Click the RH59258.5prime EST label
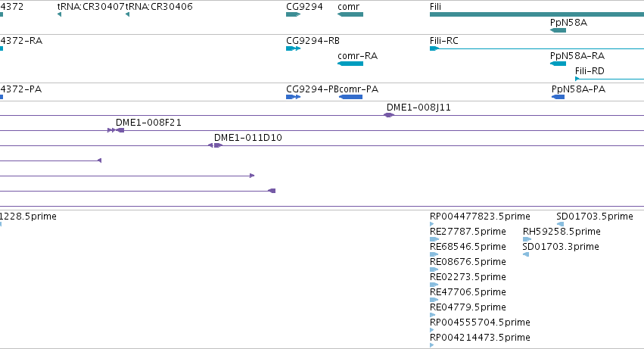The width and height of the screenshot is (644, 349). 562,232
